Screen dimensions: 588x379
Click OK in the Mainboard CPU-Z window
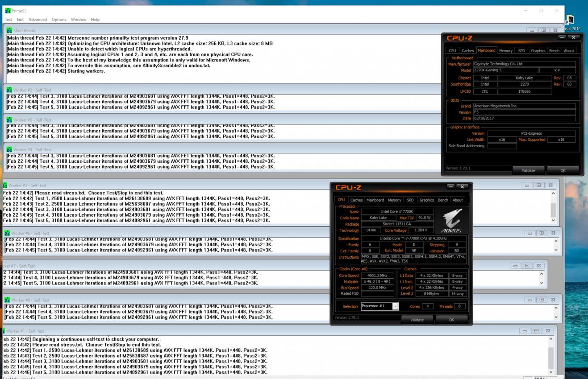pyautogui.click(x=563, y=170)
